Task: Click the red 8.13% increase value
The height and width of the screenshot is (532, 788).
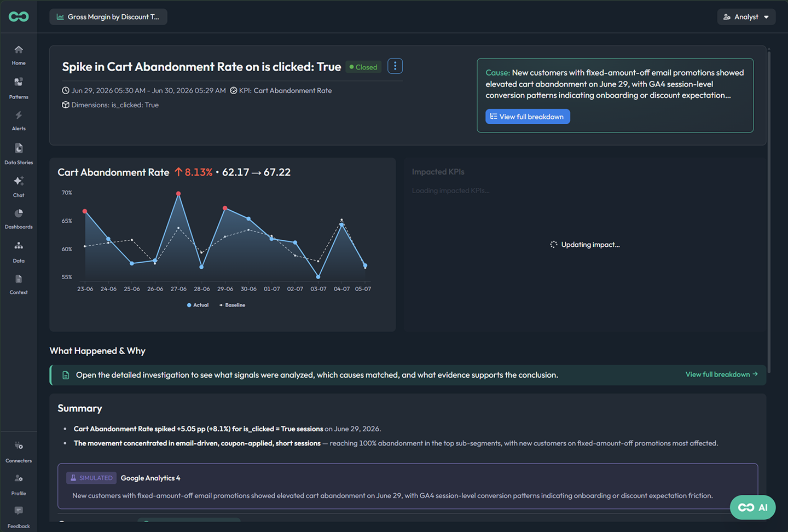Action: coord(193,172)
